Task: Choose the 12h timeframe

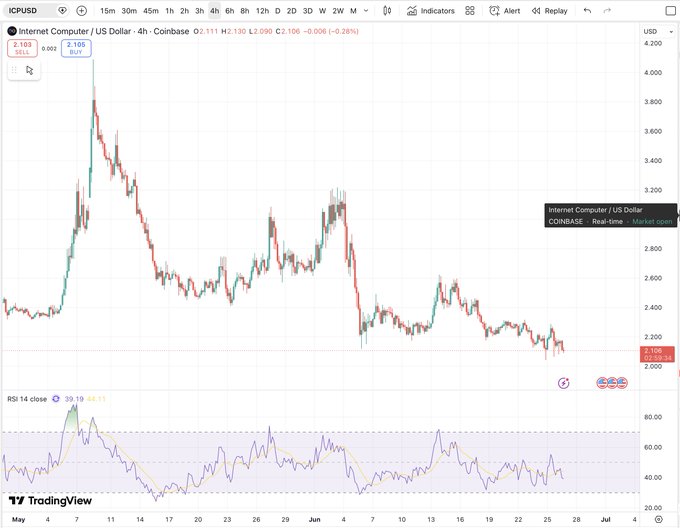Action: pyautogui.click(x=262, y=11)
